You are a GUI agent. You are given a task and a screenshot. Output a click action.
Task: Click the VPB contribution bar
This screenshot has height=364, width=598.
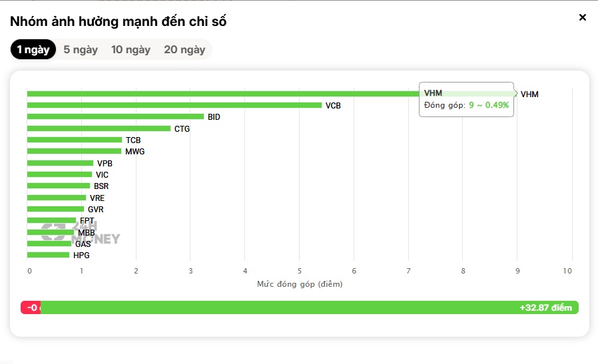[60, 163]
